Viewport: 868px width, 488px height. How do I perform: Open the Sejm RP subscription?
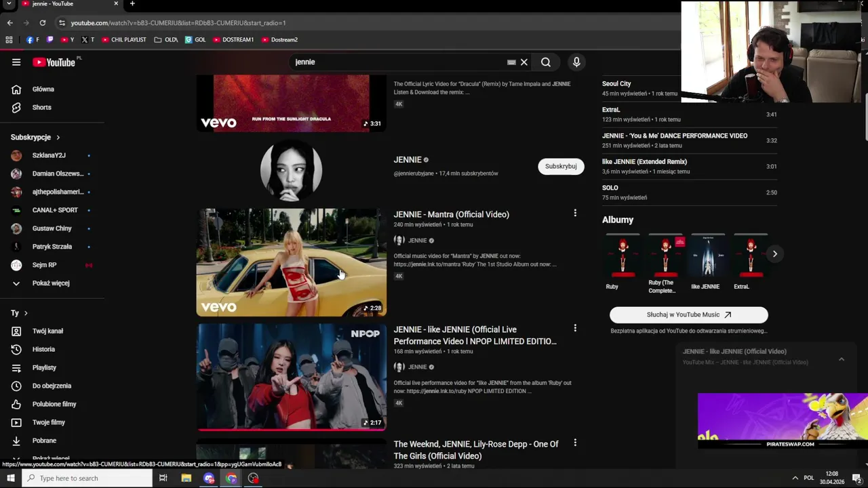[44, 266]
